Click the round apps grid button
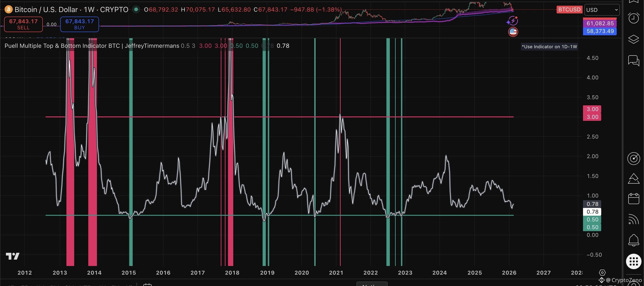 [x=633, y=261]
